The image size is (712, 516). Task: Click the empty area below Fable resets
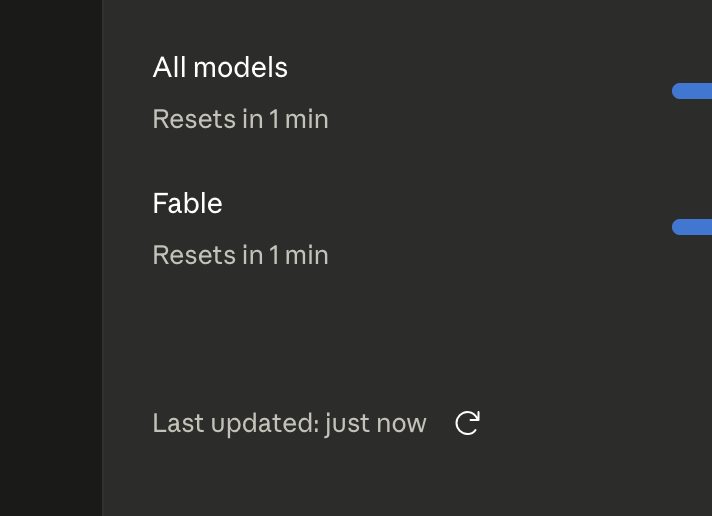(x=363, y=336)
